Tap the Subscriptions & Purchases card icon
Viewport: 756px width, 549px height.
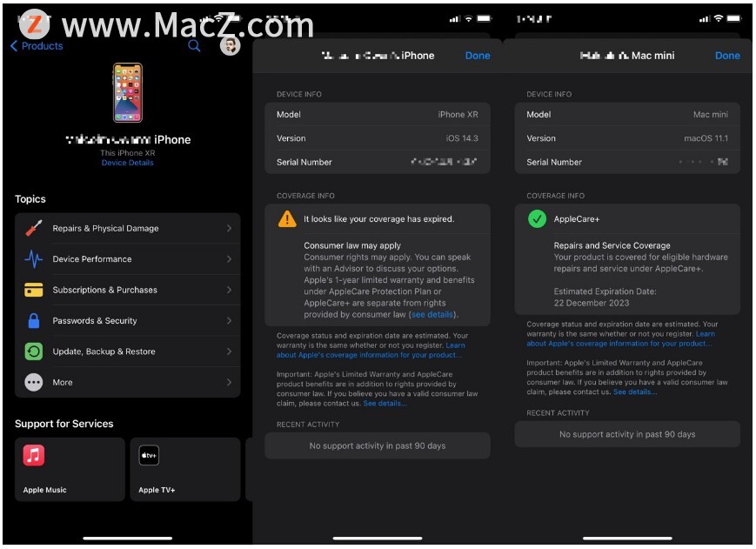[34, 290]
